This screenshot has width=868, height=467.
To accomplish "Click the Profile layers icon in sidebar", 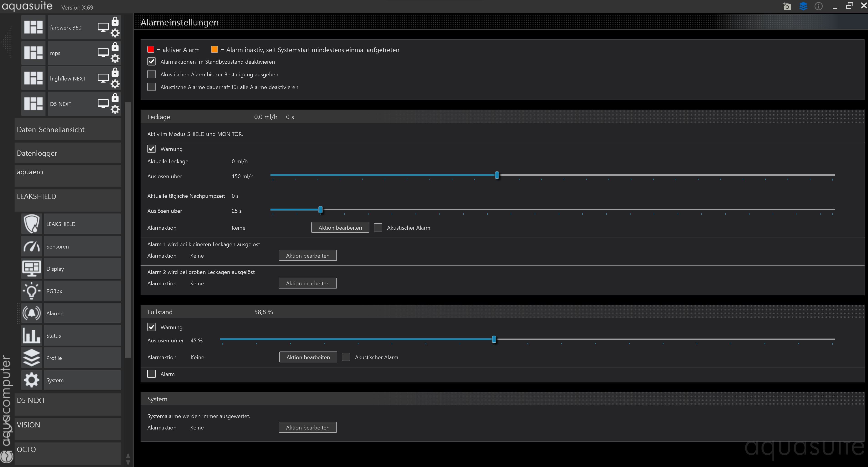I will pos(32,358).
